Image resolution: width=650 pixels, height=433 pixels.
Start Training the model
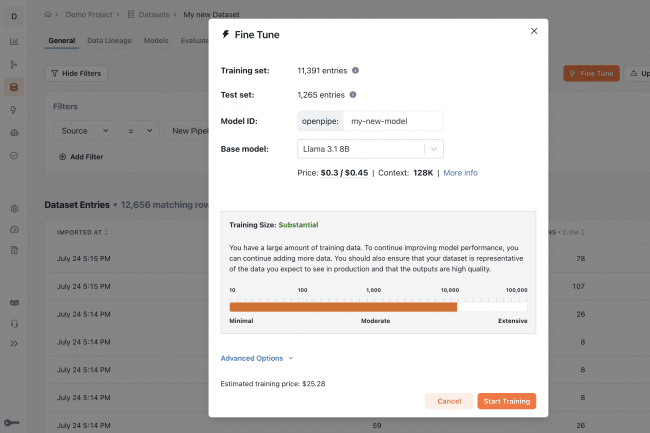pos(507,401)
